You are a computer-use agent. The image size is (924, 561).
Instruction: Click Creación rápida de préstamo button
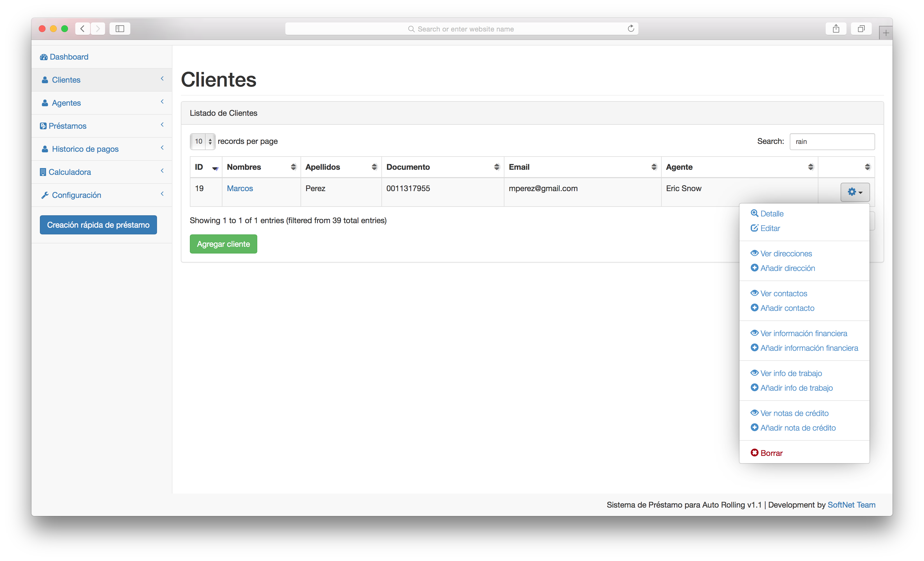98,225
